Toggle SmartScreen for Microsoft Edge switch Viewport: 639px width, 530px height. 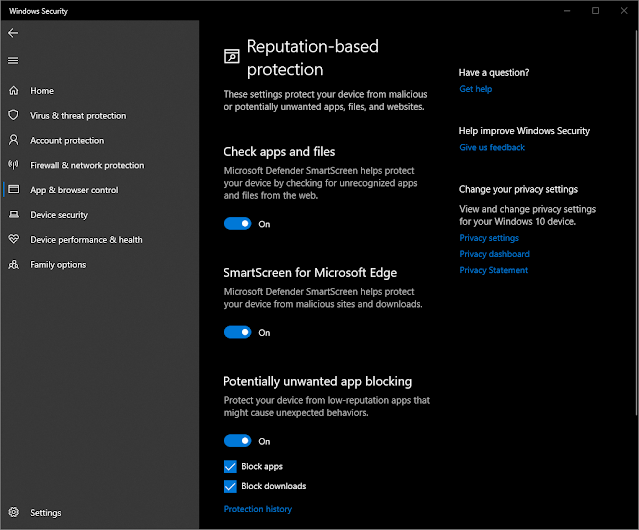[x=238, y=332]
